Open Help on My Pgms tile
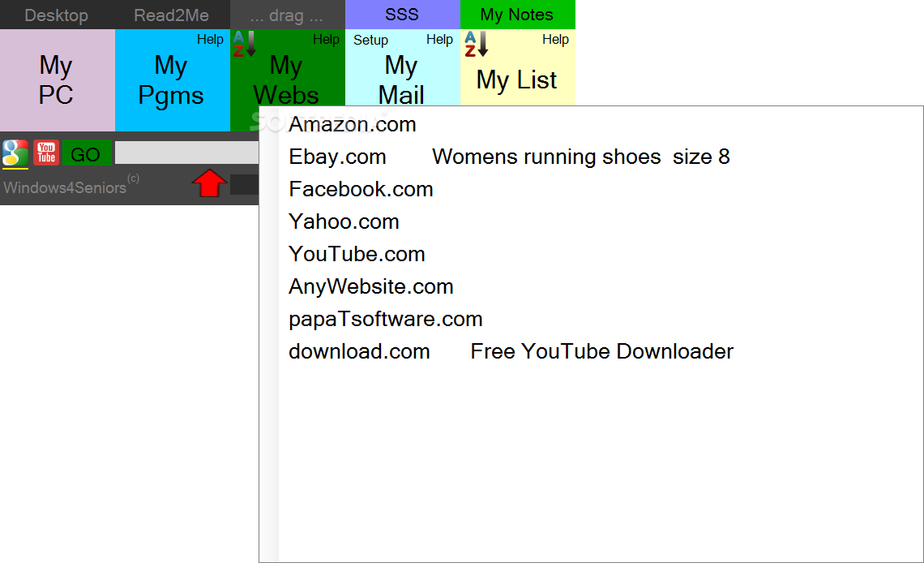Image resolution: width=924 pixels, height=563 pixels. (210, 40)
